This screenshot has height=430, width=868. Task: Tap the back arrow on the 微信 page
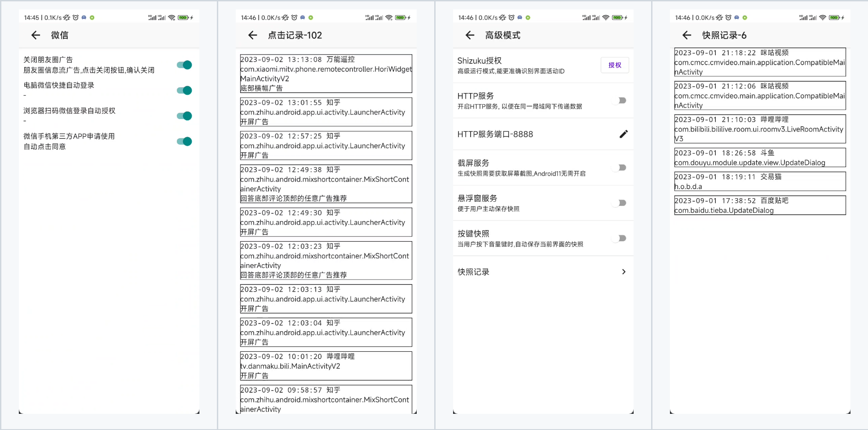click(x=35, y=35)
